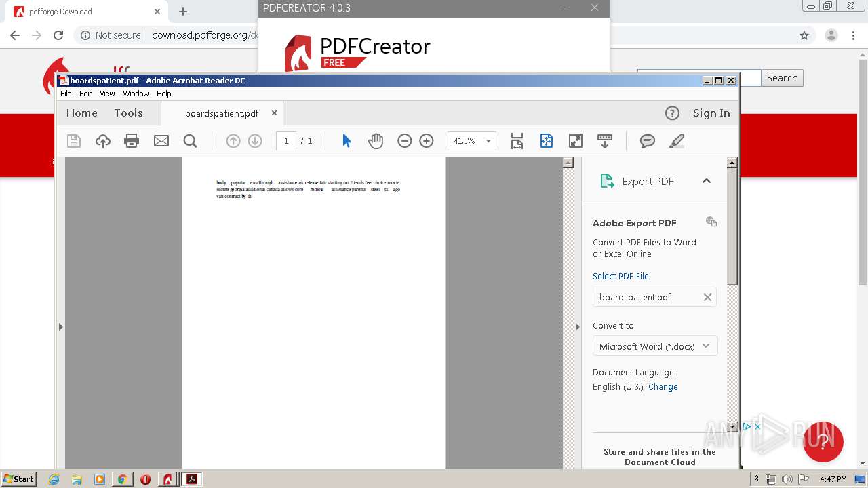Open Chrome profile avatar icon
The image size is (868, 488).
tap(831, 35)
